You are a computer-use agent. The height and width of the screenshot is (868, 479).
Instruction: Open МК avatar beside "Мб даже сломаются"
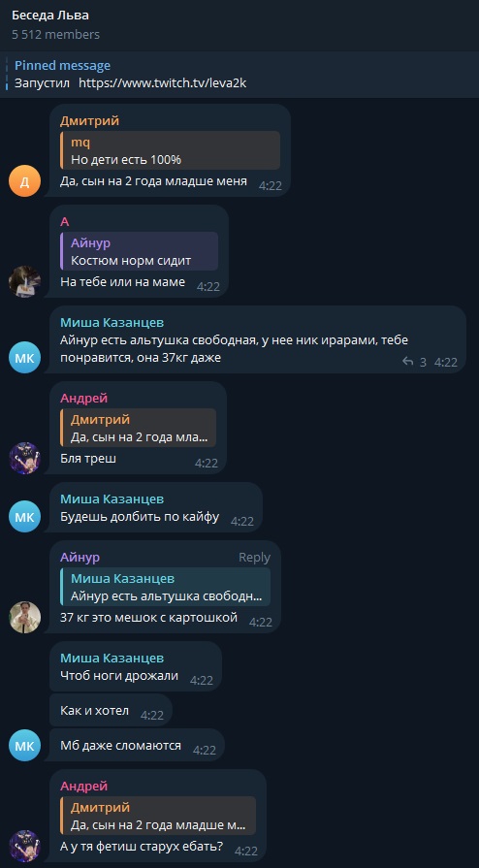(x=25, y=745)
